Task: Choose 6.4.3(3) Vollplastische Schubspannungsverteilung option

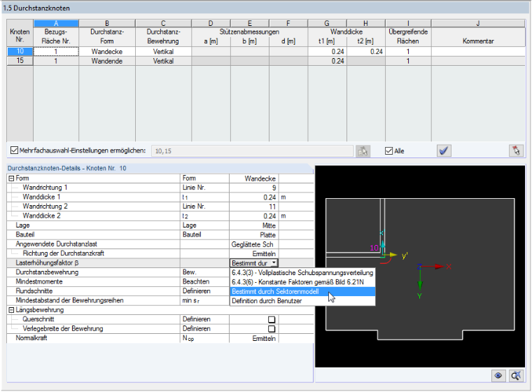Action: 302,273
